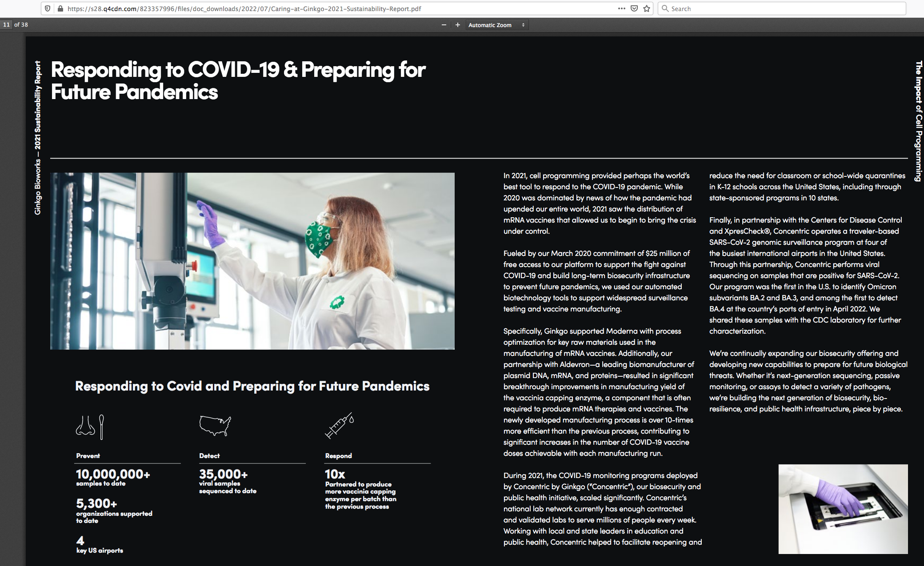
Task: Click paragraph starting 'In 2021, cell programming'
Action: 600,203
